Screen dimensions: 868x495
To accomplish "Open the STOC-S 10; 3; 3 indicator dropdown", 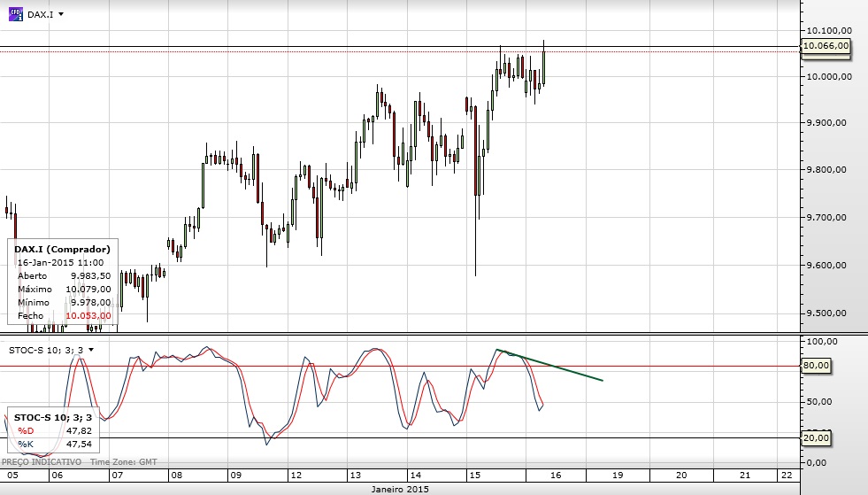I will point(91,350).
